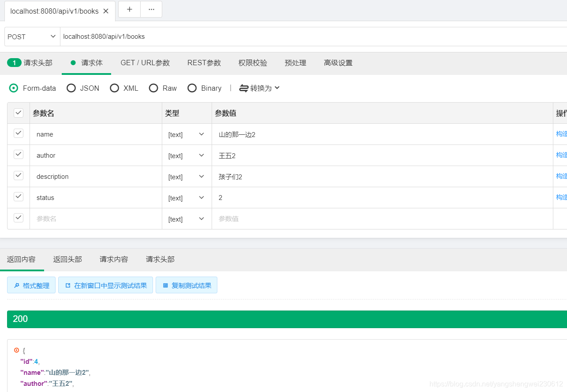The image size is (567, 392).
Task: Click the empty 参数名 placeholder field
Action: [x=96, y=219]
